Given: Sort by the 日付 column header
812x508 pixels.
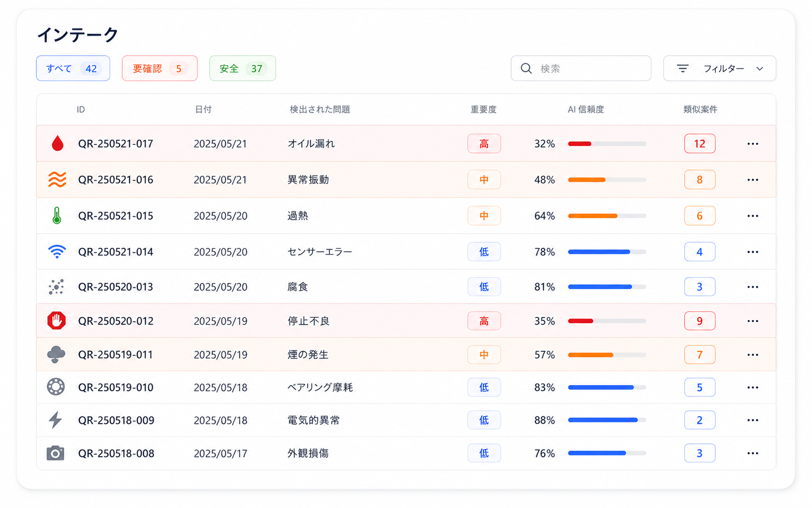Looking at the screenshot, I should (x=203, y=110).
